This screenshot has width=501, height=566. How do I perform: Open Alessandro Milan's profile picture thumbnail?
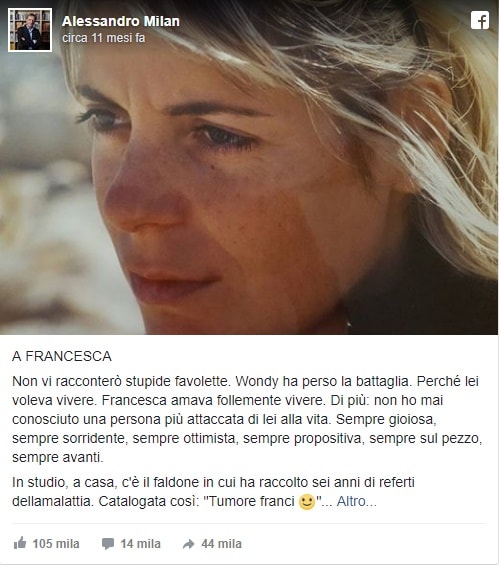[30, 30]
